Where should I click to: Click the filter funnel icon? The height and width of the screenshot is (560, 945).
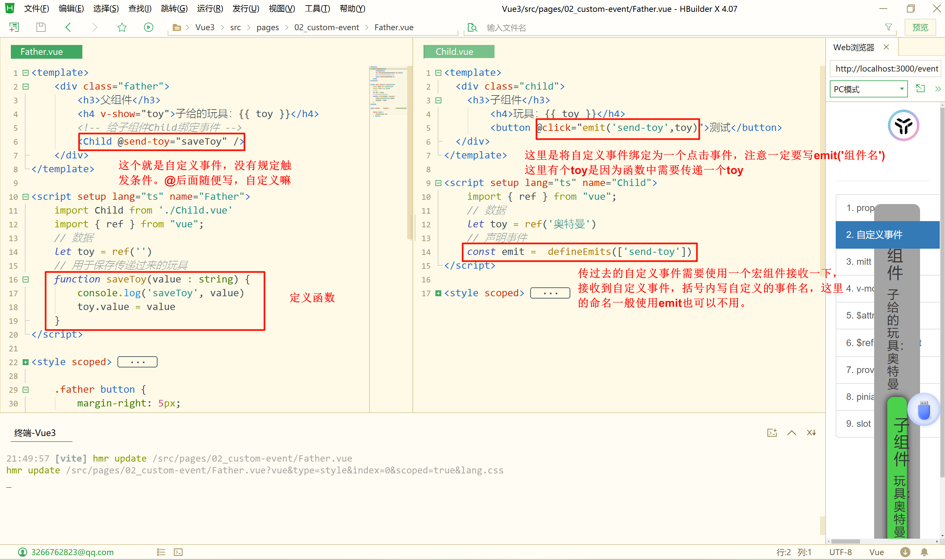tap(888, 27)
